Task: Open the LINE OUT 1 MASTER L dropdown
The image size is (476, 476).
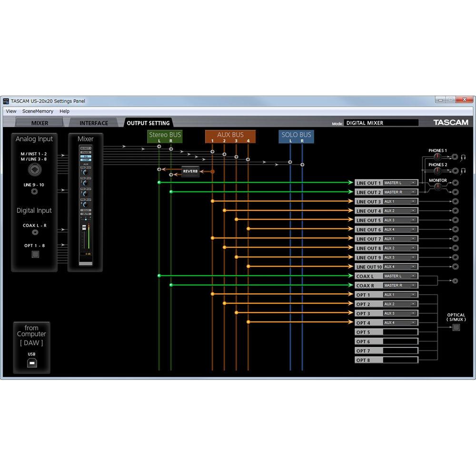Action: [400, 182]
